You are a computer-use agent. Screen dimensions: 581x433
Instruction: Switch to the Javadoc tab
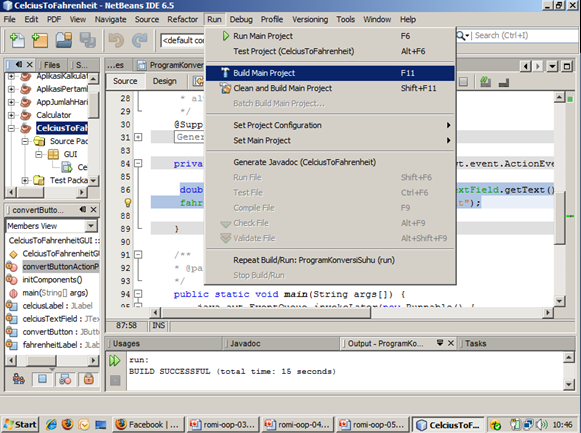click(x=245, y=344)
